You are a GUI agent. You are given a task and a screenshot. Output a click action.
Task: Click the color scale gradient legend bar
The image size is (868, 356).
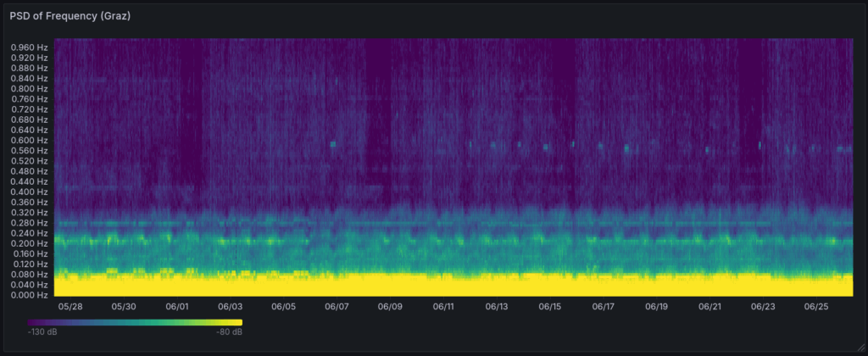coord(135,322)
